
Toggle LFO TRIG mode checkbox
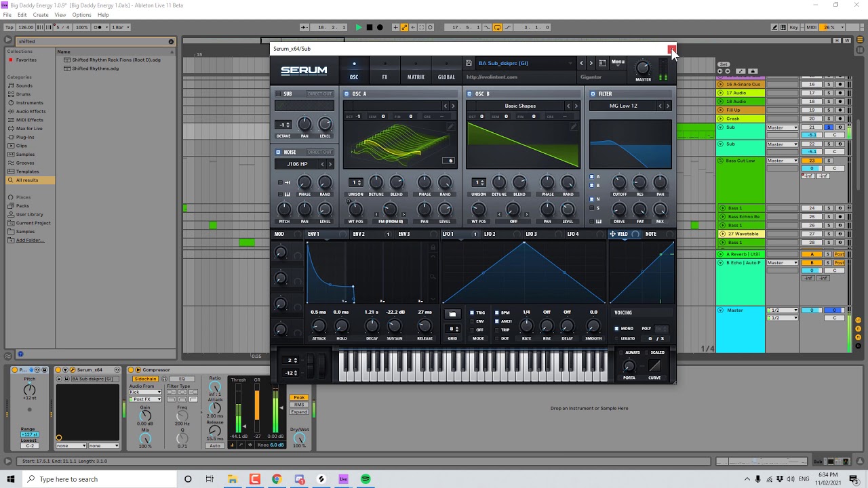coord(473,313)
